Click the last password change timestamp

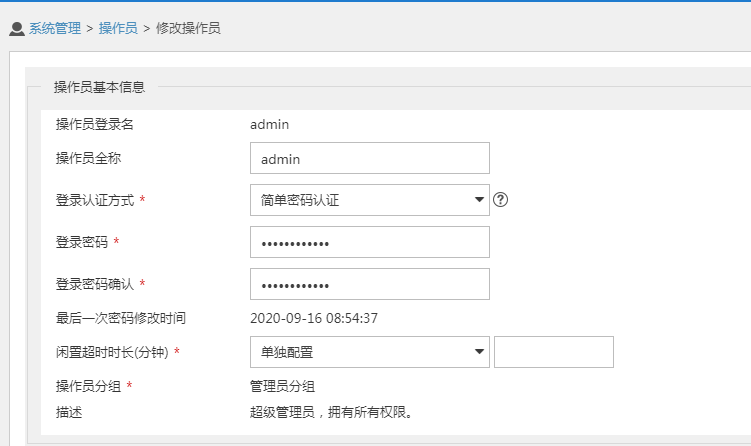coord(313,319)
